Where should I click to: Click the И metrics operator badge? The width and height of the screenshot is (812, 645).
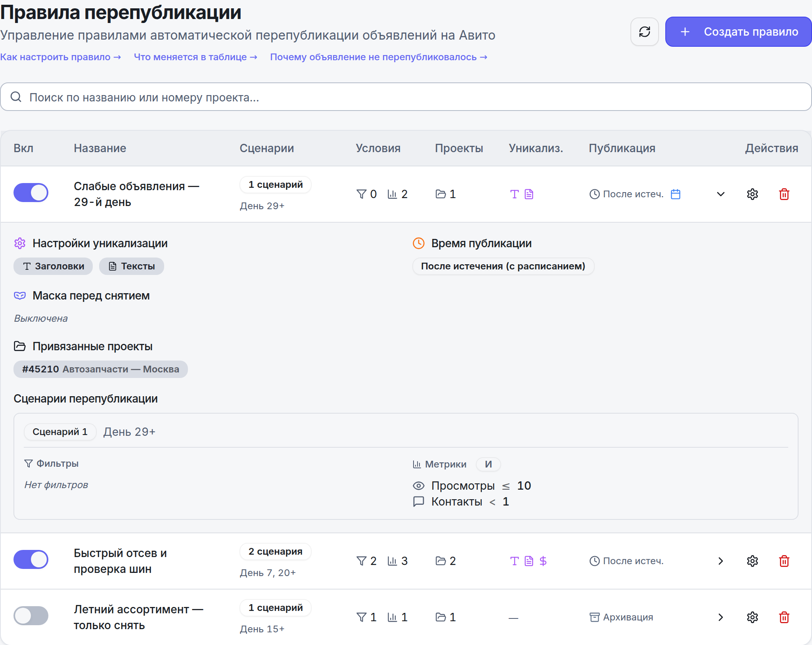(488, 464)
